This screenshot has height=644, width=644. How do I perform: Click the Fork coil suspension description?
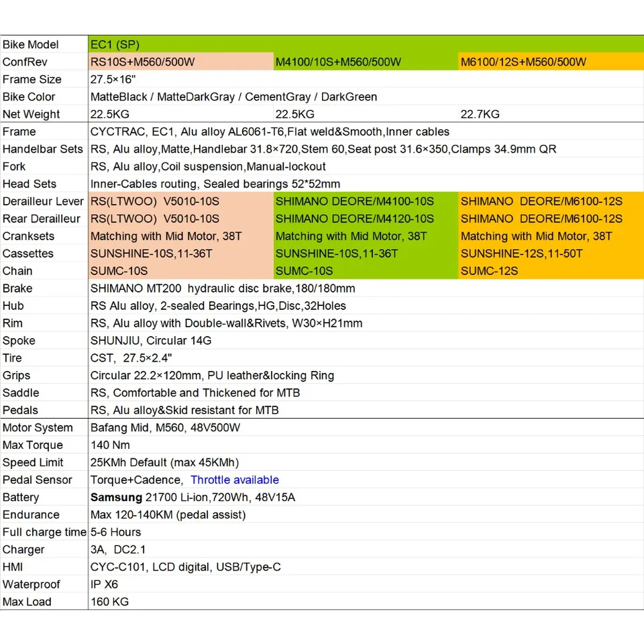(x=208, y=166)
